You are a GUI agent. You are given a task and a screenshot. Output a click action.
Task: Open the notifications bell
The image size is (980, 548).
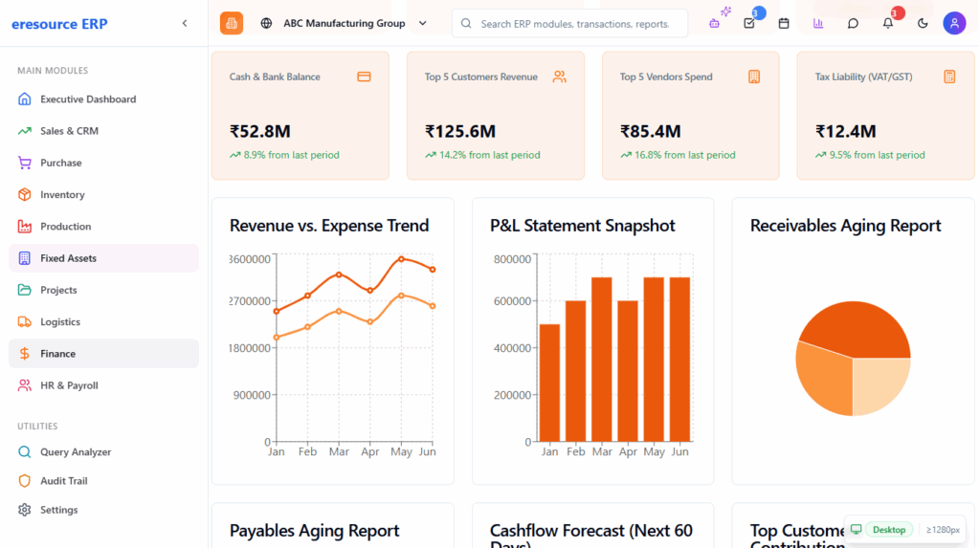point(887,23)
